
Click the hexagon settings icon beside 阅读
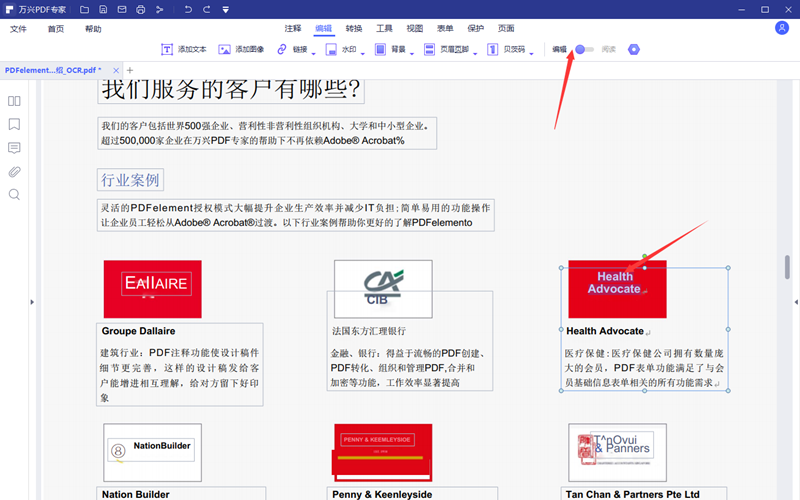pyautogui.click(x=633, y=49)
